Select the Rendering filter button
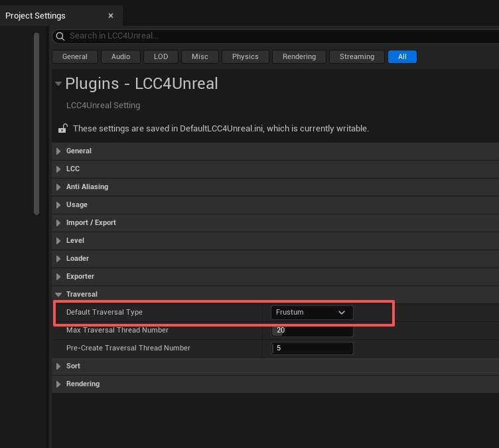499x448 pixels. click(299, 56)
